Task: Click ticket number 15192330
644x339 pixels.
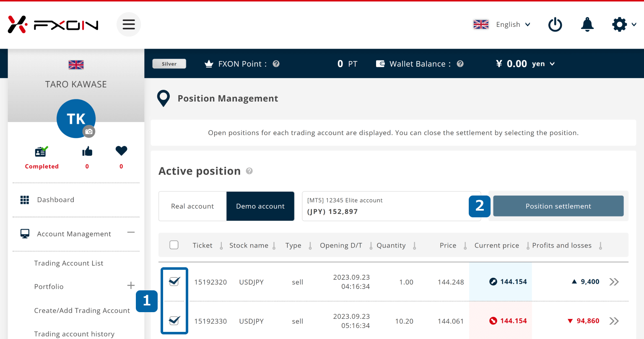Action: (210, 321)
